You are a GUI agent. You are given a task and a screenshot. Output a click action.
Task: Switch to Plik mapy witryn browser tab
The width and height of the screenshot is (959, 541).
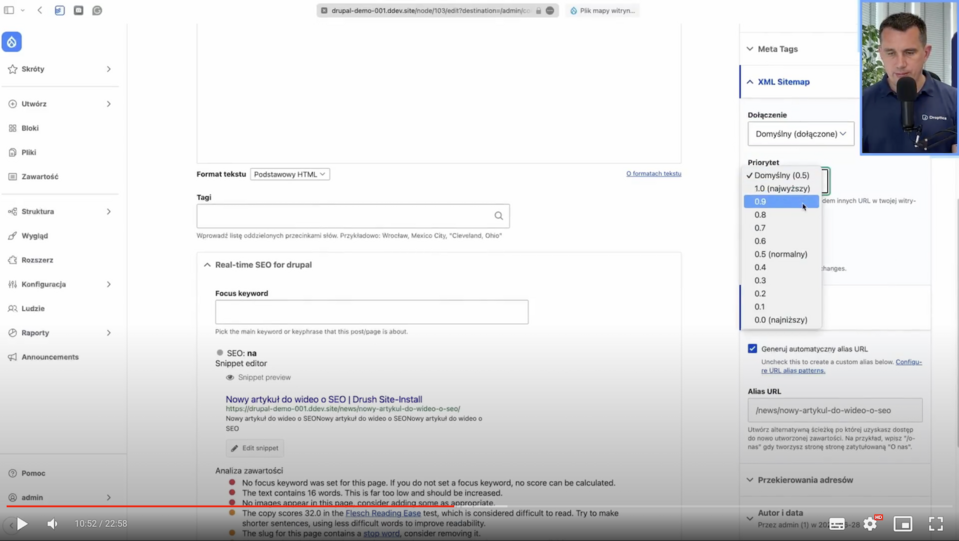point(602,10)
